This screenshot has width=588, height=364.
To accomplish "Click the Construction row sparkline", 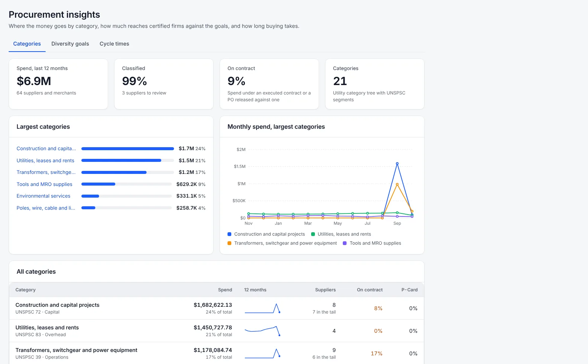I will pyautogui.click(x=263, y=308).
